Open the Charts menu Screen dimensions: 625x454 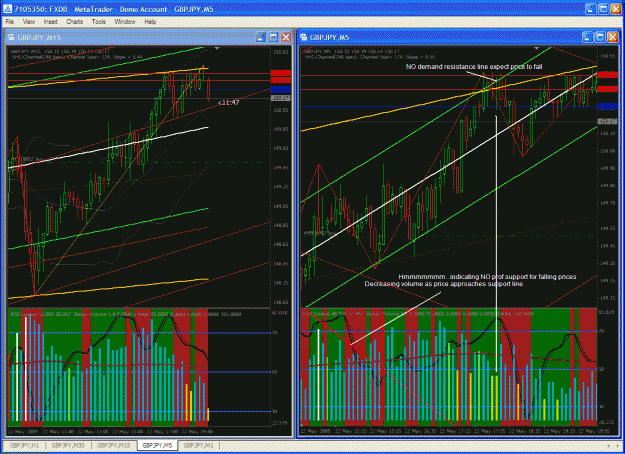tap(75, 22)
